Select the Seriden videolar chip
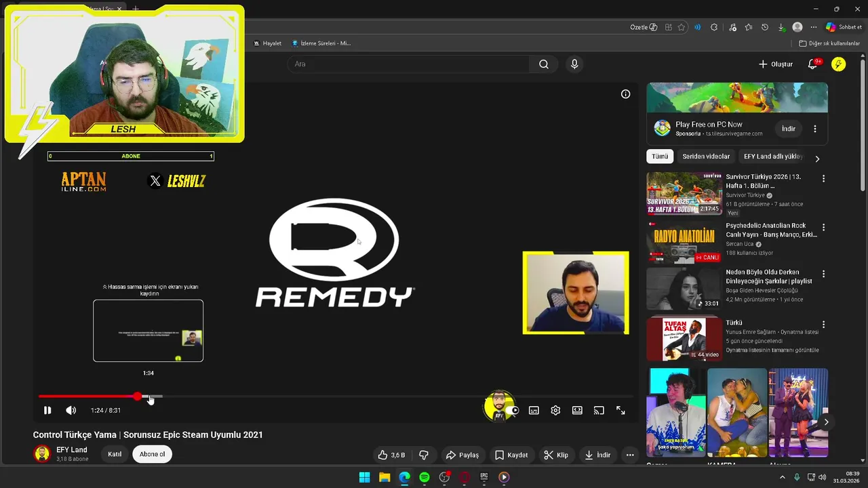The width and height of the screenshot is (868, 488). 706,157
